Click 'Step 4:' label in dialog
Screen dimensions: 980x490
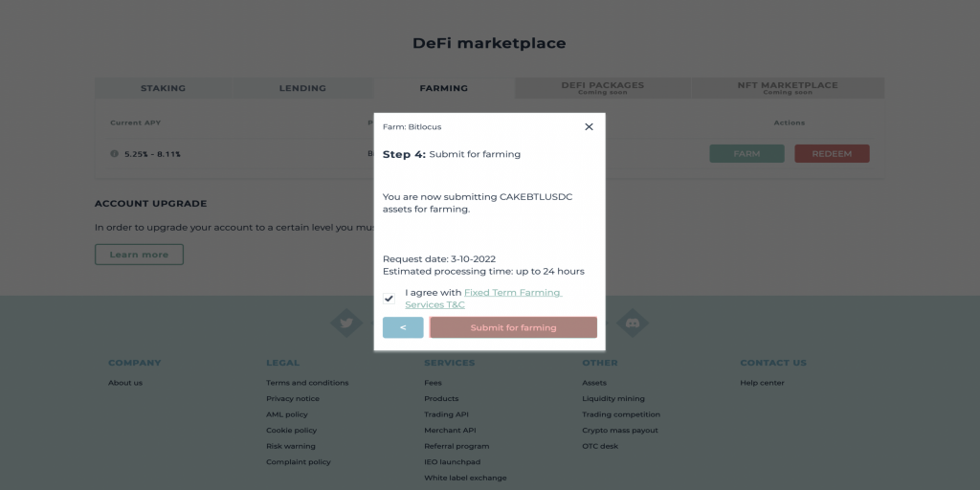click(404, 154)
